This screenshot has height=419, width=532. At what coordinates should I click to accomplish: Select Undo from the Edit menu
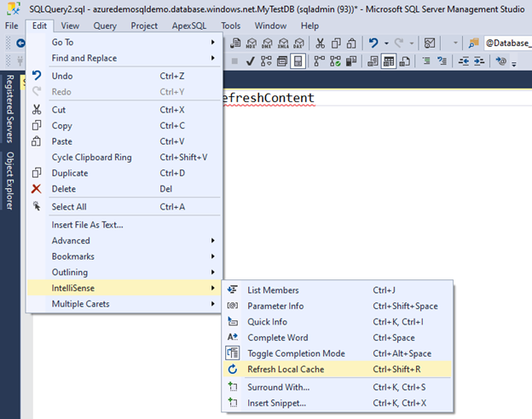[124, 76]
